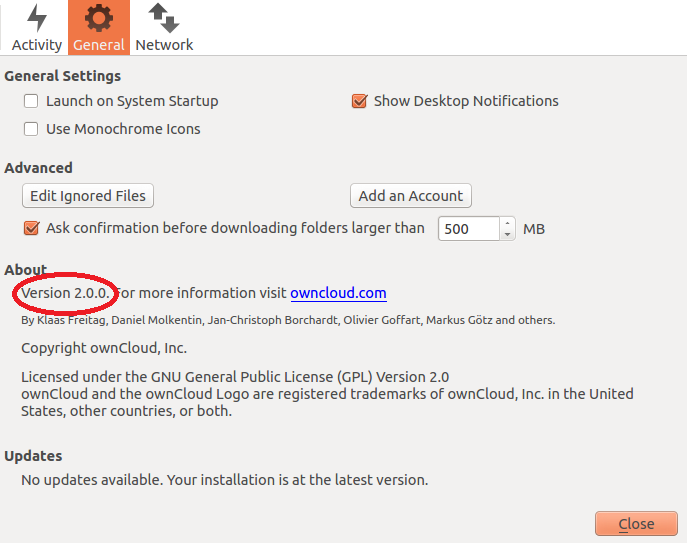Click the Add an Account button
This screenshot has width=687, height=543.
(411, 195)
